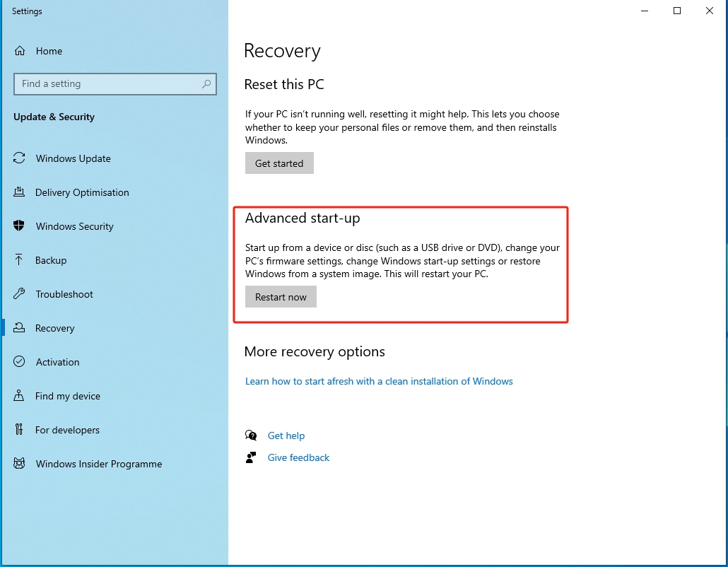Click the Give feedback link
This screenshot has width=728, height=567.
(x=298, y=457)
